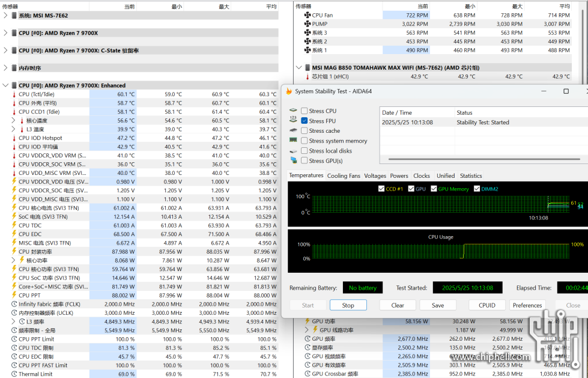Click the 传感器 header in left panel
Screen dimensions: 588x378
[x=10, y=7]
